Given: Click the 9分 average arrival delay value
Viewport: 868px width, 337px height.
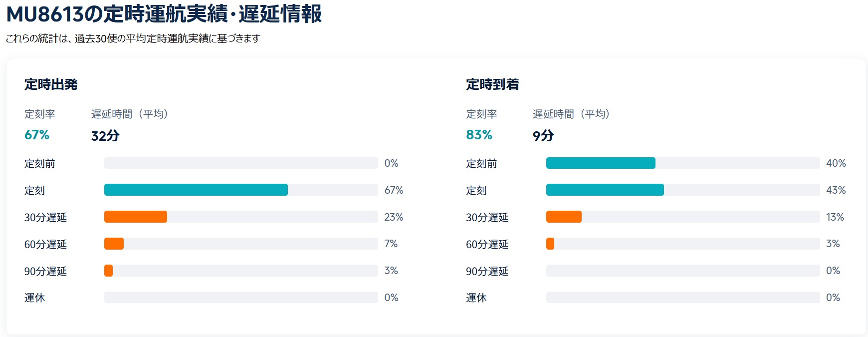Looking at the screenshot, I should point(543,135).
